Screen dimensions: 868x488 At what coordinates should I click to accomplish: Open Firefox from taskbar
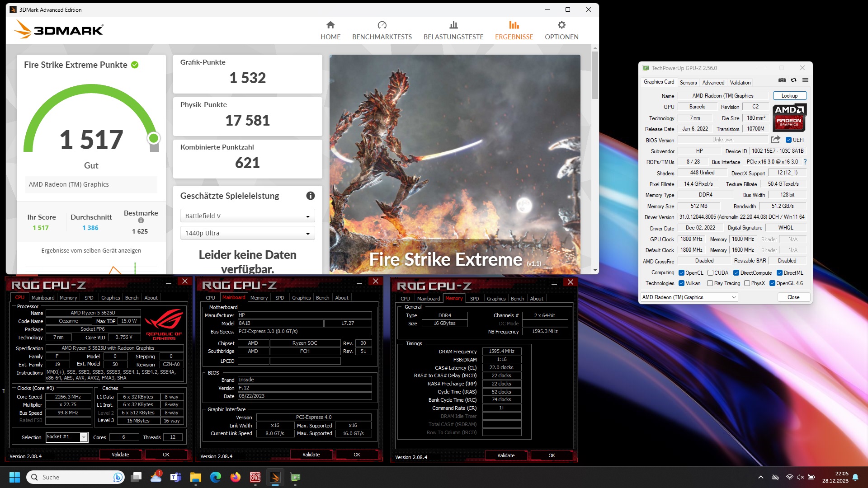point(235,477)
